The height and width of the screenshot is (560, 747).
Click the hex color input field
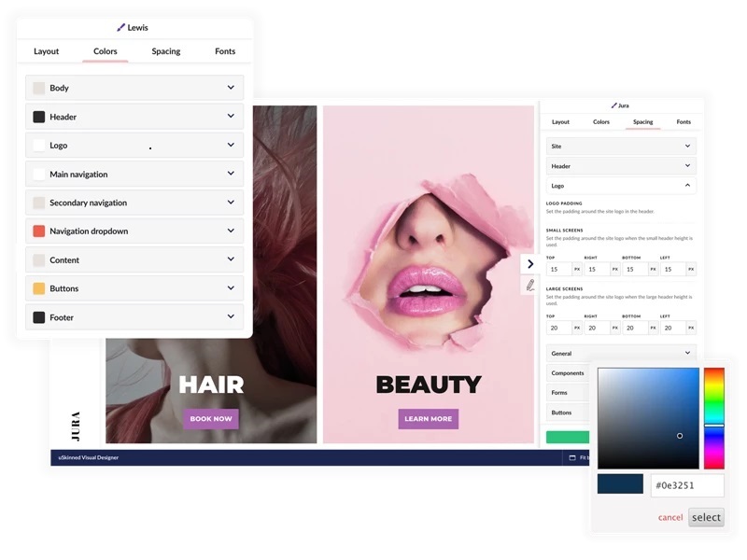686,486
